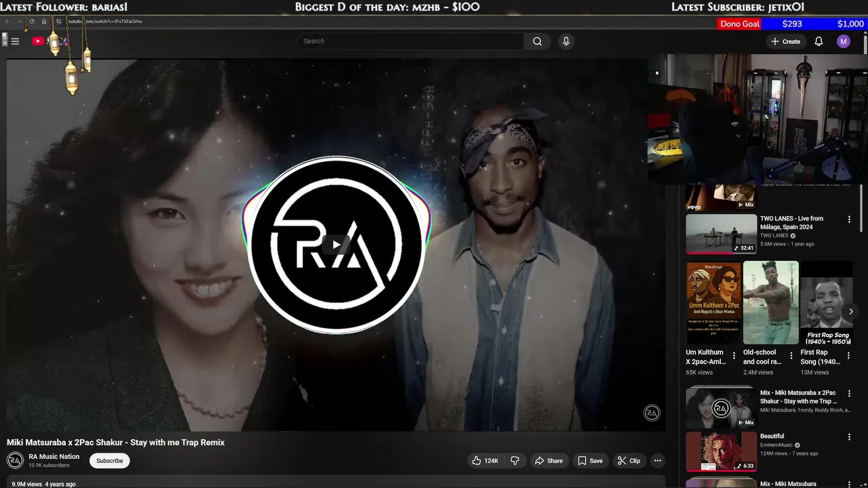The image size is (868, 488).
Task: Open options for the Beautiful video
Action: click(849, 437)
